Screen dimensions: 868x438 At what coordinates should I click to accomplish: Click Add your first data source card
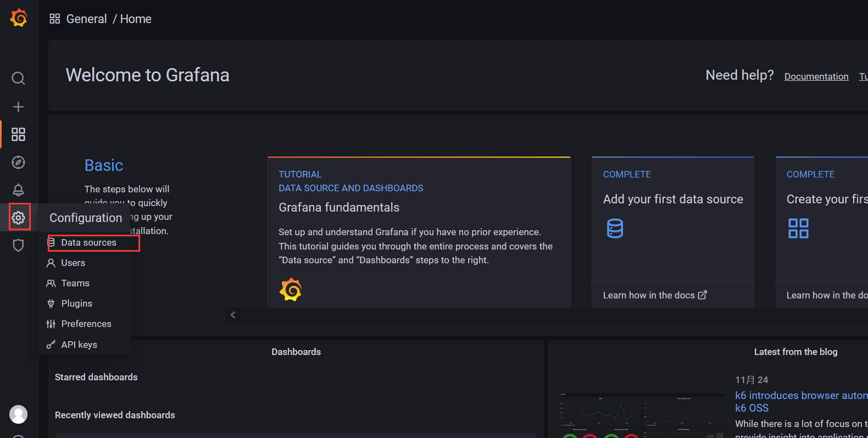[x=673, y=232]
